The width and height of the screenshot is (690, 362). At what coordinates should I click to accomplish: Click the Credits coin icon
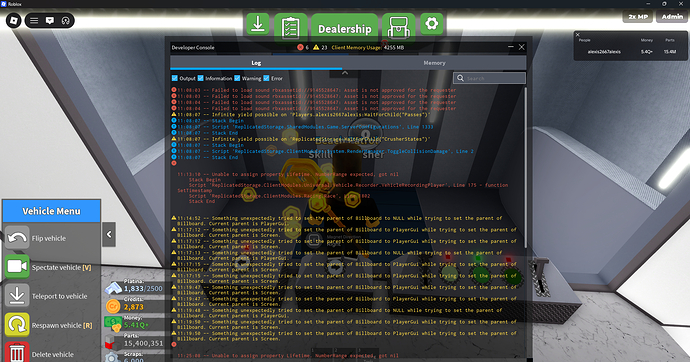click(113, 306)
